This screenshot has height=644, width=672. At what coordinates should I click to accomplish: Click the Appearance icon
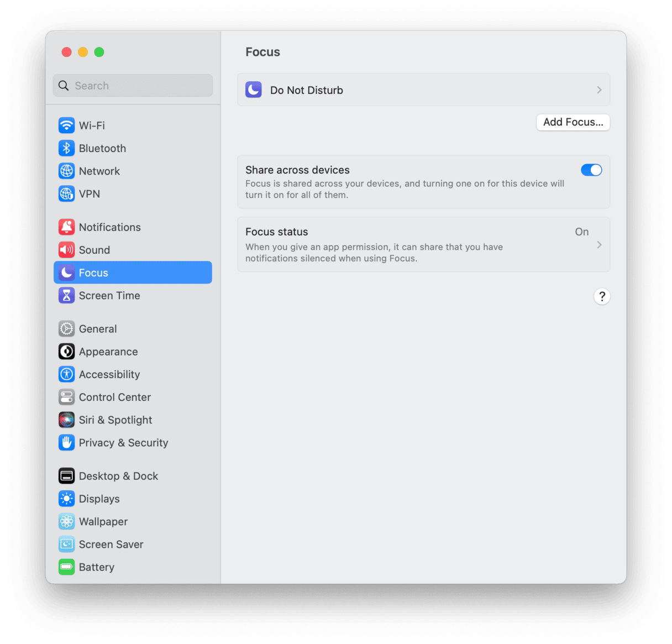pyautogui.click(x=66, y=352)
